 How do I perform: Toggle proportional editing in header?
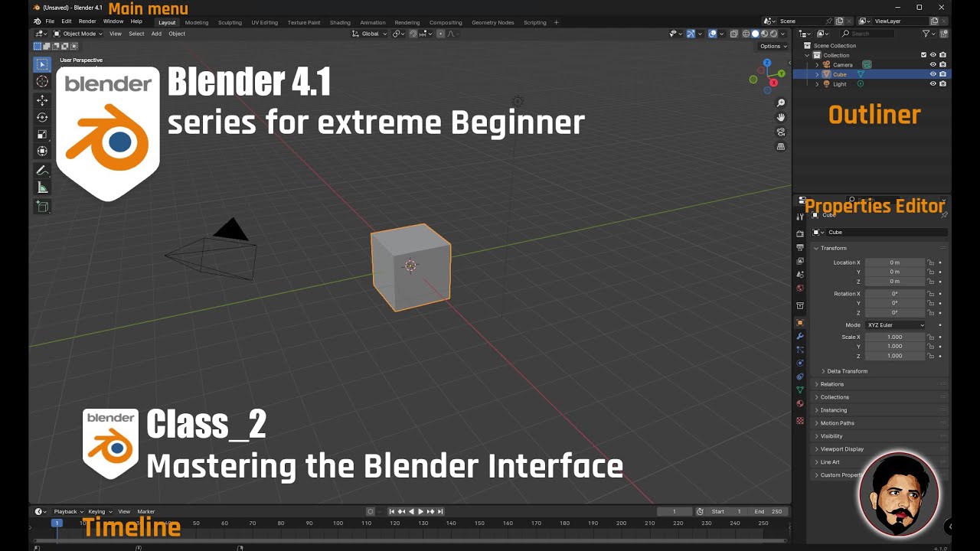(x=440, y=34)
